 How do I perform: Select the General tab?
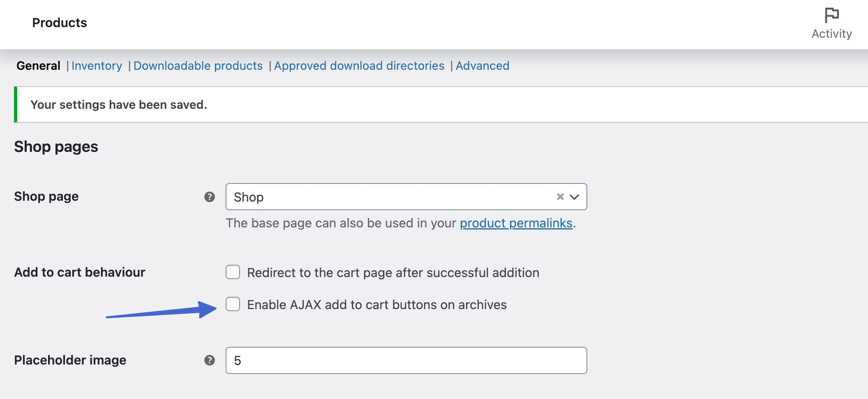click(x=37, y=66)
